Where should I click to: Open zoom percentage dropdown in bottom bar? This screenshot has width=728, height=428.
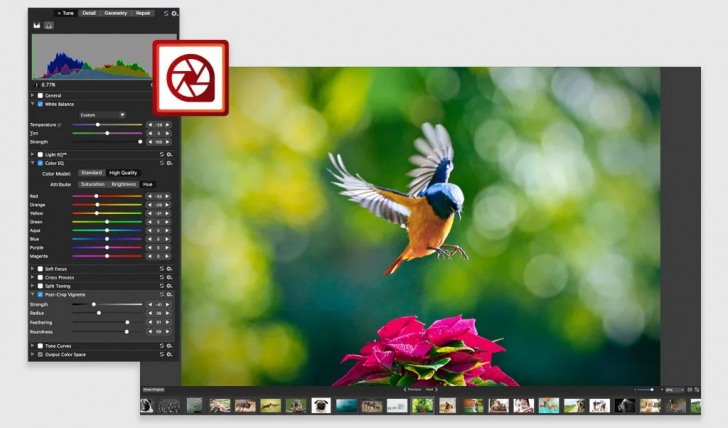click(x=675, y=390)
